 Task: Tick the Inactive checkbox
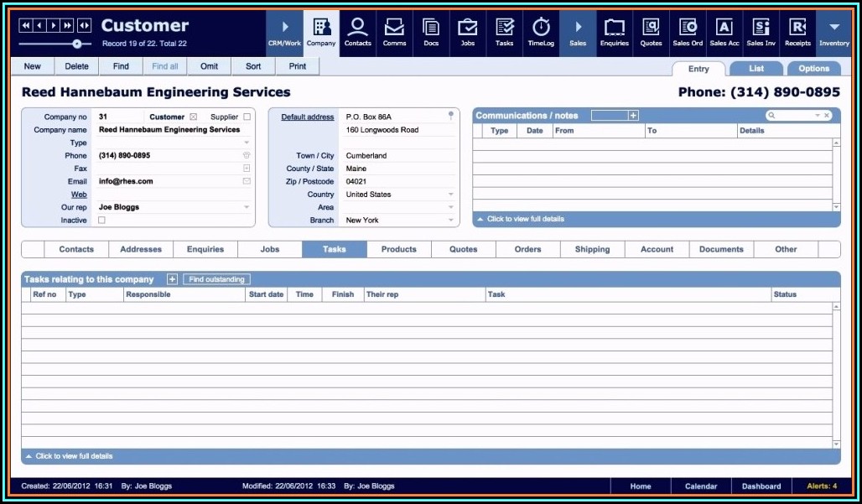coord(102,221)
